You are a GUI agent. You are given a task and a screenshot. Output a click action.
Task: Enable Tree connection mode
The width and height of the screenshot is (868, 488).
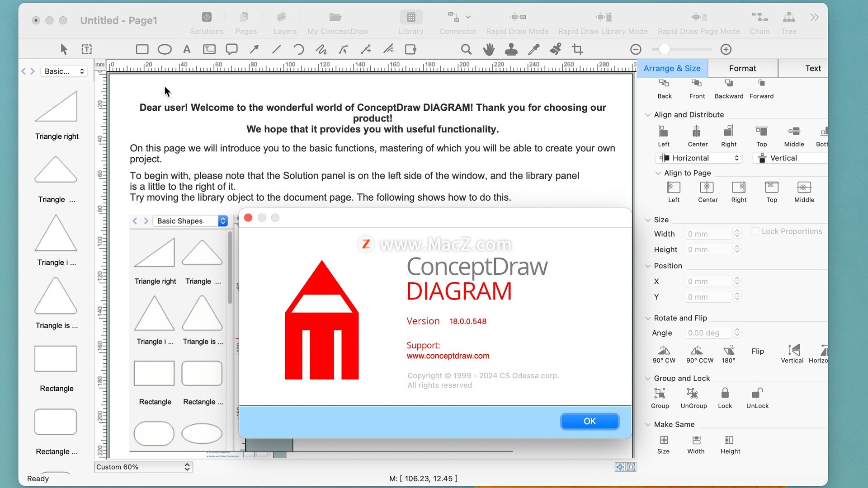pyautogui.click(x=789, y=23)
